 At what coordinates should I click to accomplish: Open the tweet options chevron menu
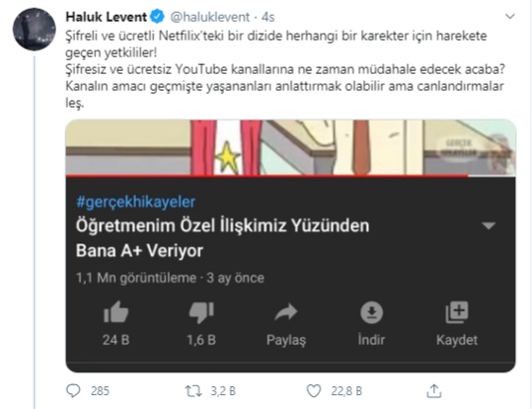click(510, 17)
